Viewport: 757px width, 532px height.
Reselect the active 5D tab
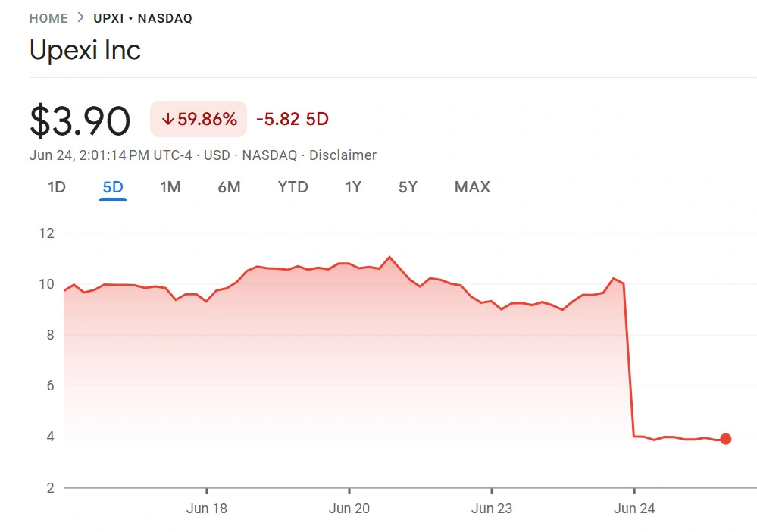[112, 187]
